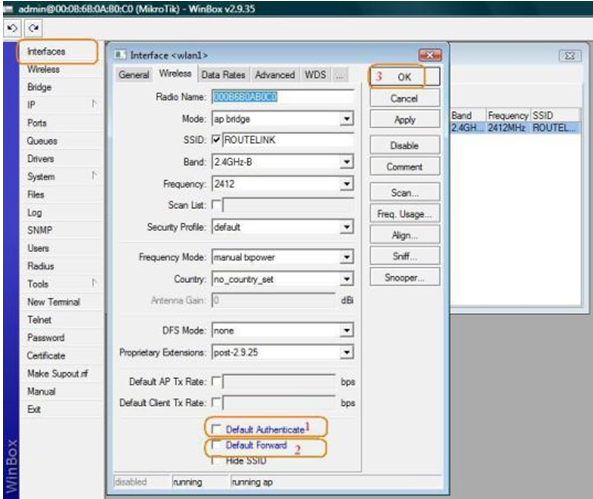Show more tabs with the ellipsis tab

[x=340, y=75]
